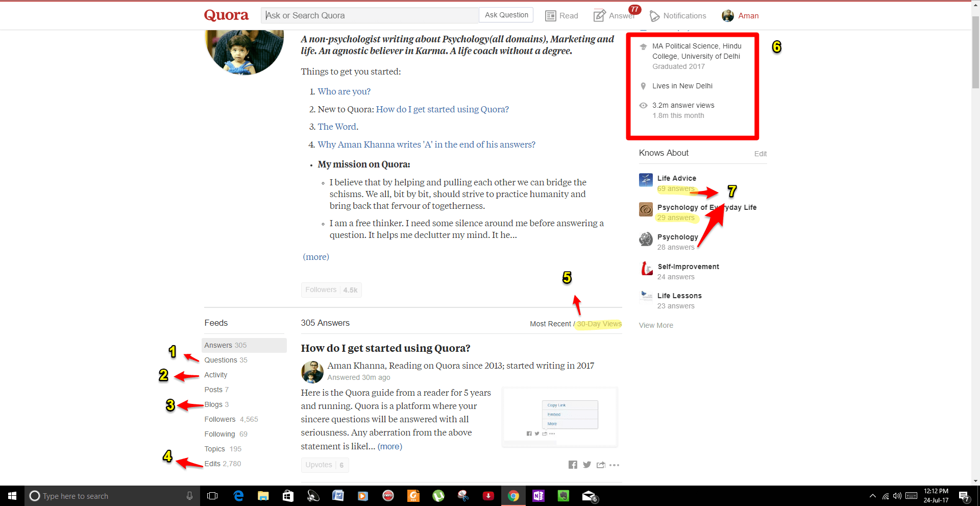Select Questions 35 in Feeds

coord(226,360)
